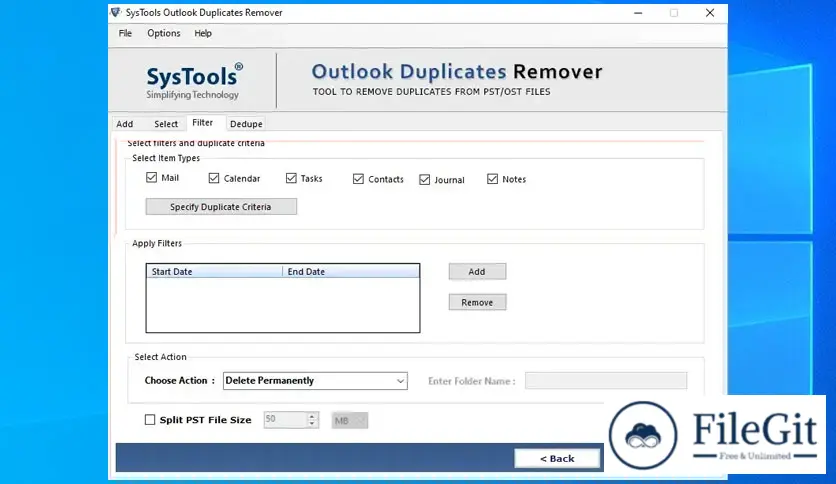Enable Split PST File Size option
The height and width of the screenshot is (484, 836).
[x=150, y=420]
